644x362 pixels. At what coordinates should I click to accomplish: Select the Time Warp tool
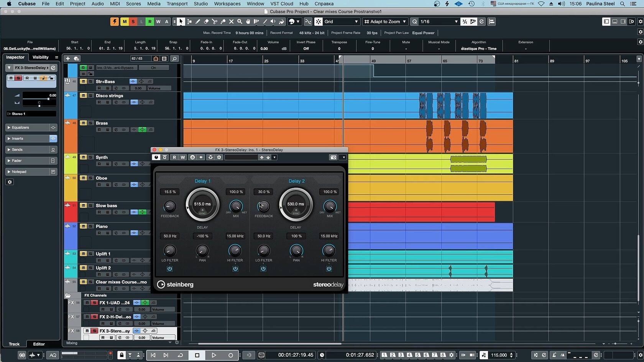[256, 22]
